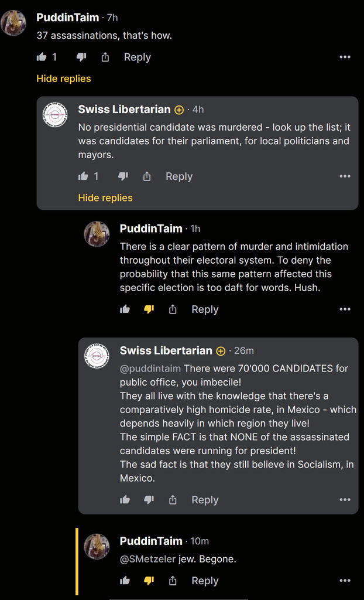Dislike PuddinTaim's 37 assassinations comment
Screen dimensions: 364x600
pyautogui.click(x=81, y=57)
